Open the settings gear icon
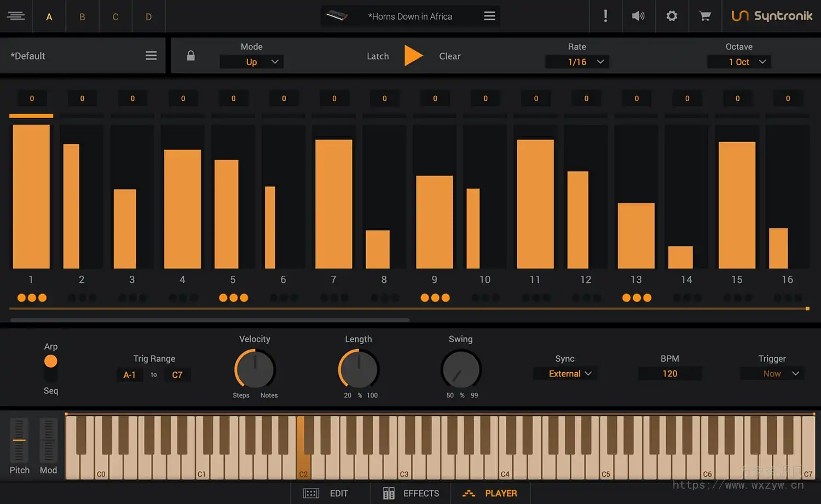Image resolution: width=821 pixels, height=504 pixels. [x=672, y=16]
